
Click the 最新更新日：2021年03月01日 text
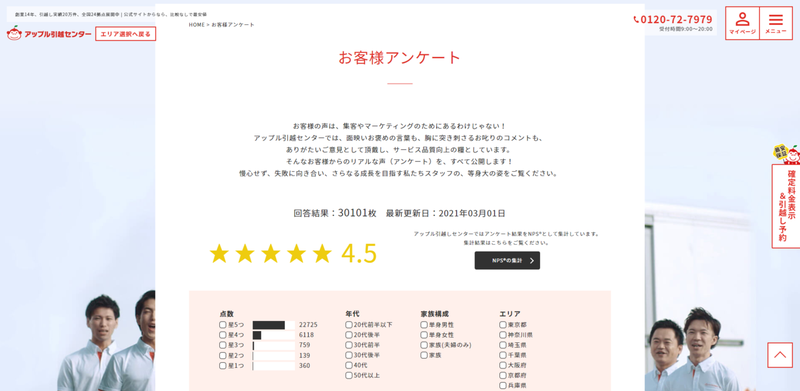pos(445,213)
